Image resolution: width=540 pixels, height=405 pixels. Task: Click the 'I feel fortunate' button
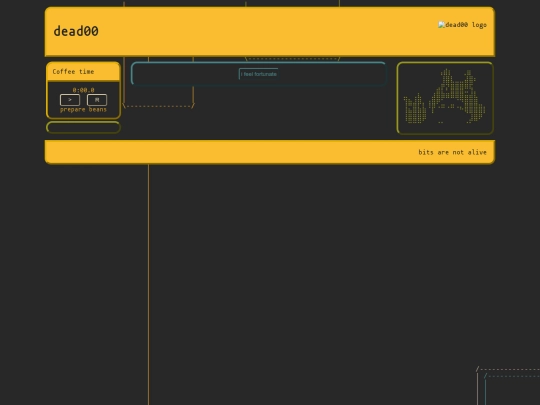pos(259,74)
